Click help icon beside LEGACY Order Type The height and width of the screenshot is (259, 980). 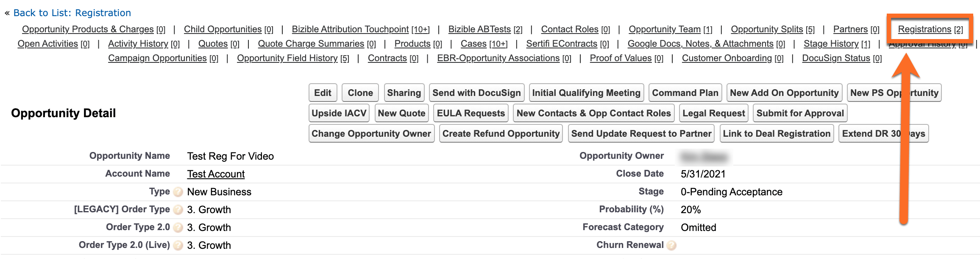[x=178, y=210]
